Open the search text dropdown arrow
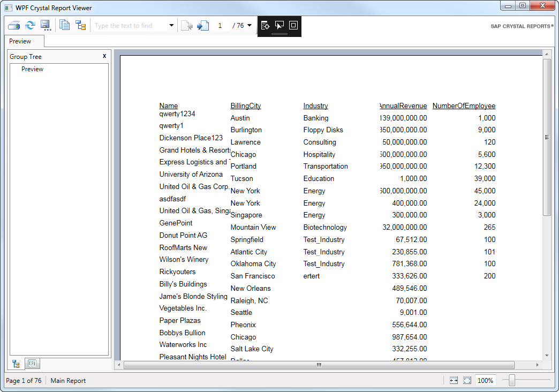This screenshot has width=559, height=392. pyautogui.click(x=171, y=25)
